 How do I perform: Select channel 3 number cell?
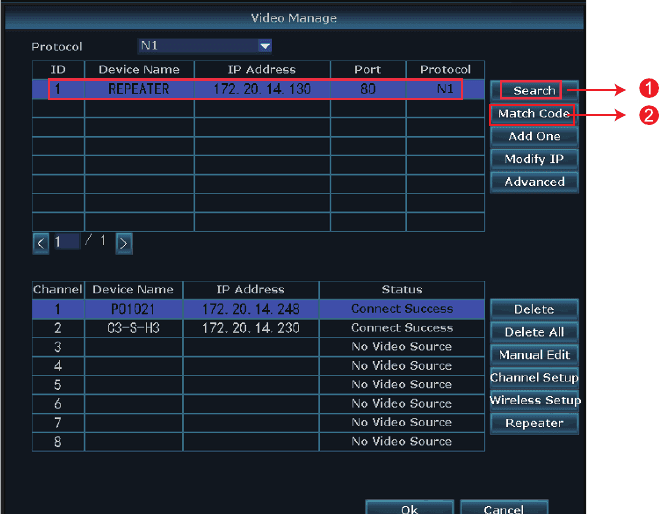pyautogui.click(x=58, y=347)
